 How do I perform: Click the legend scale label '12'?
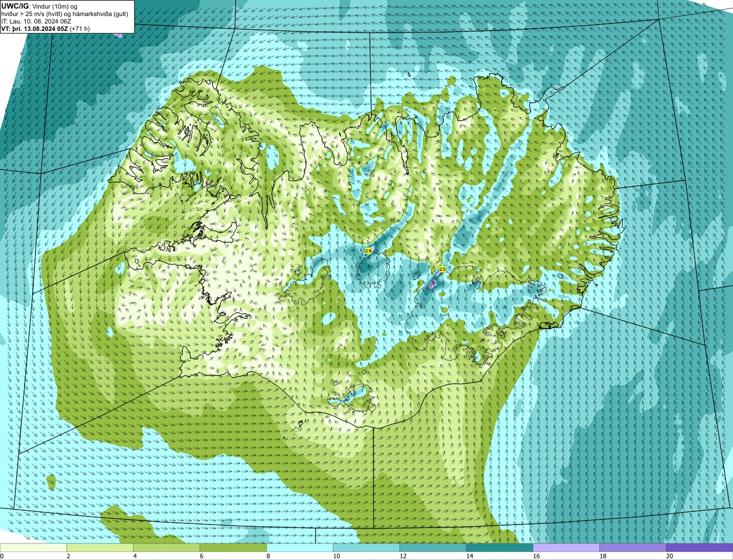click(403, 556)
